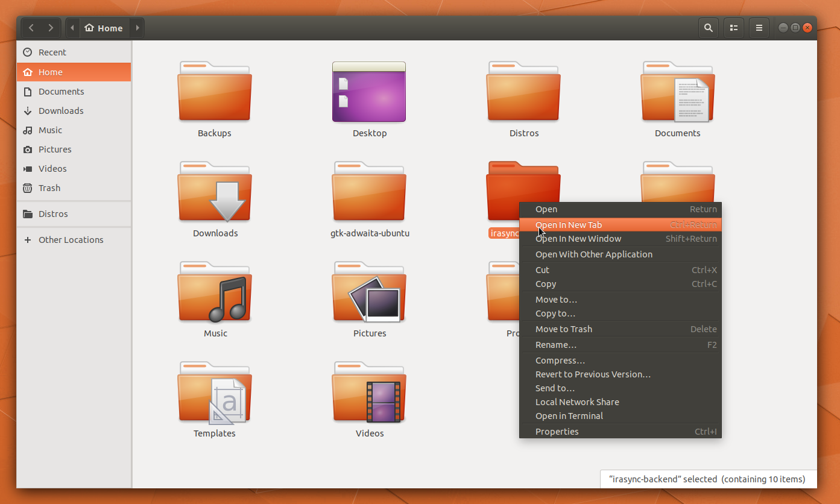Go forward with the right arrow button

51,28
